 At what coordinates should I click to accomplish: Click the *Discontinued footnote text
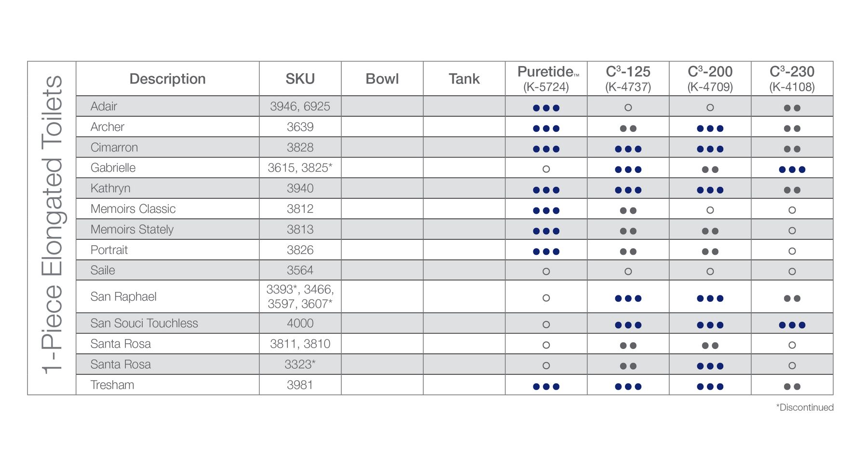point(804,407)
